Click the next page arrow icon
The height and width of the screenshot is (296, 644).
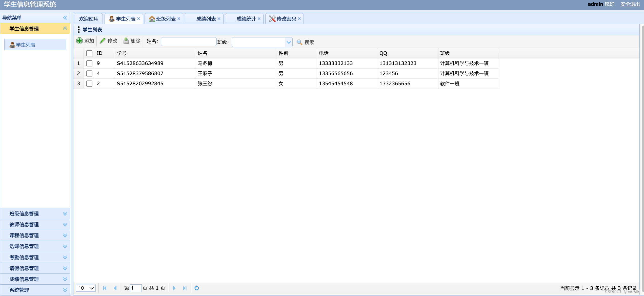(x=174, y=288)
